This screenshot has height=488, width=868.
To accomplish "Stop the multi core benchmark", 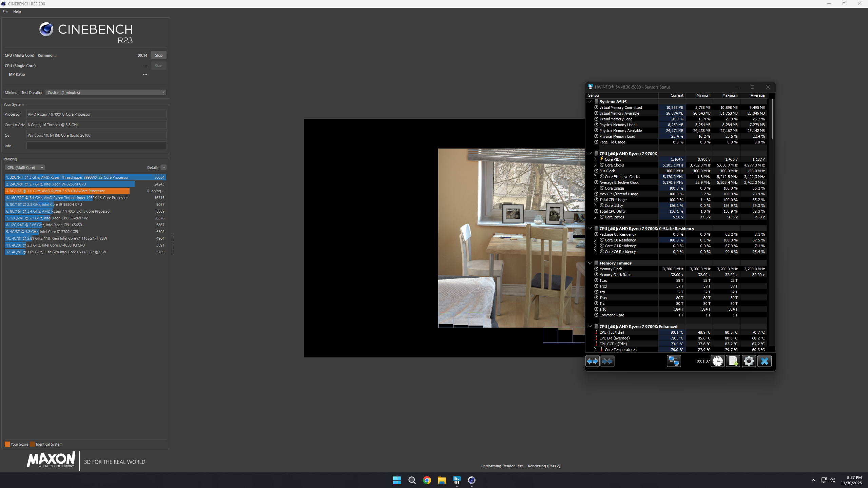I will (x=159, y=55).
